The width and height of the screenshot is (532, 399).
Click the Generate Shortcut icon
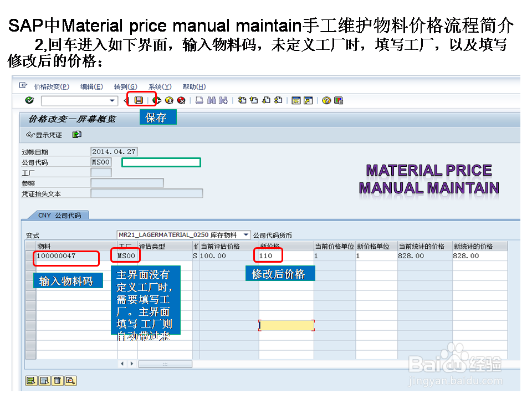308,100
